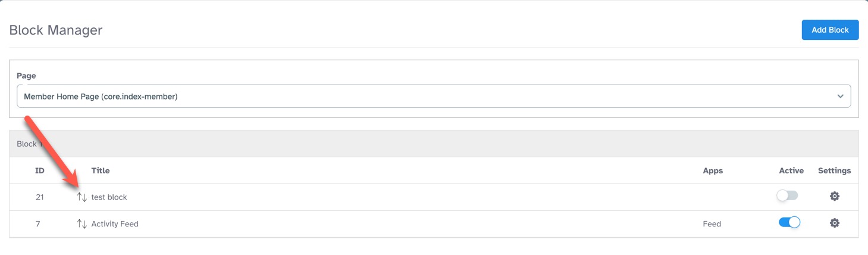Select the Activity Feed title

115,224
